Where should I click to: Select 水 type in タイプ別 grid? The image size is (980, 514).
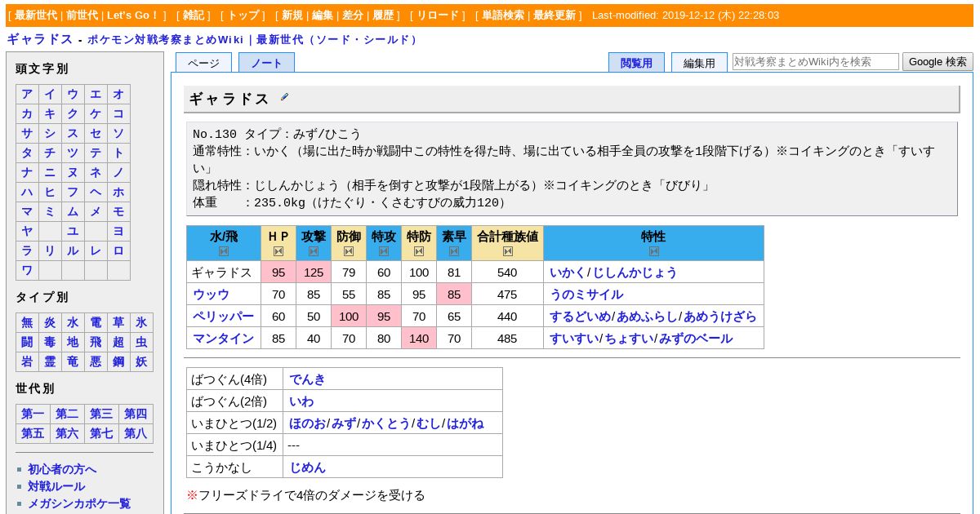(x=73, y=322)
